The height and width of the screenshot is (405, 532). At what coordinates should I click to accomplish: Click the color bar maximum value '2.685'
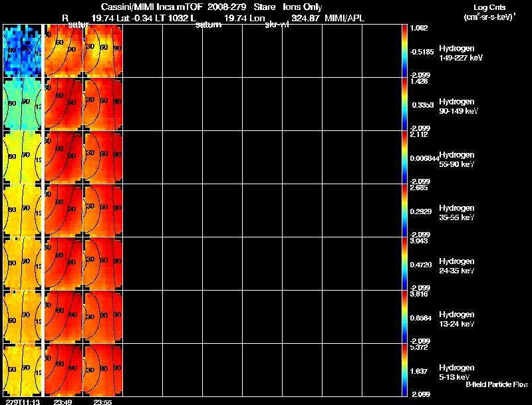click(x=419, y=188)
